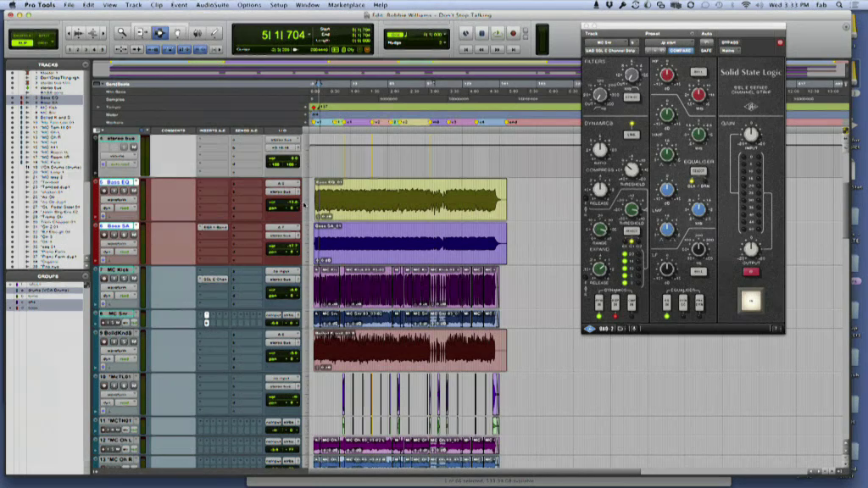The height and width of the screenshot is (488, 868).
Task: Select the Scrubber speaker tool
Action: point(197,33)
